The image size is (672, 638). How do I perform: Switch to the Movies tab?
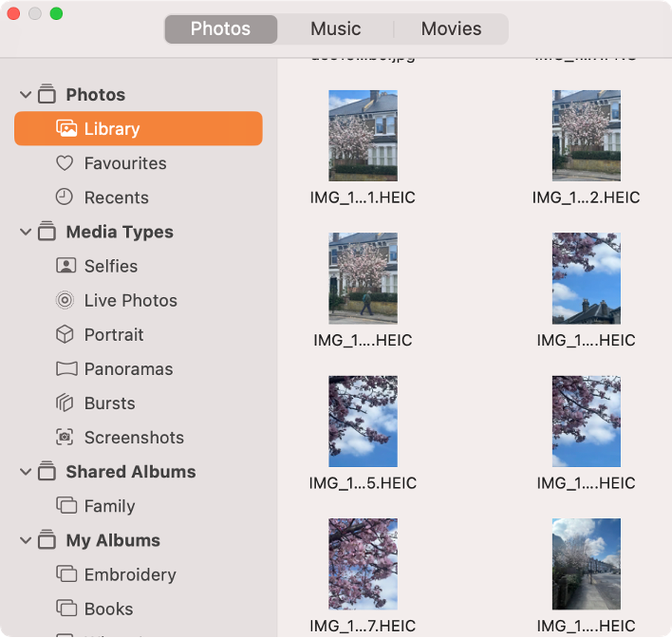point(451,28)
